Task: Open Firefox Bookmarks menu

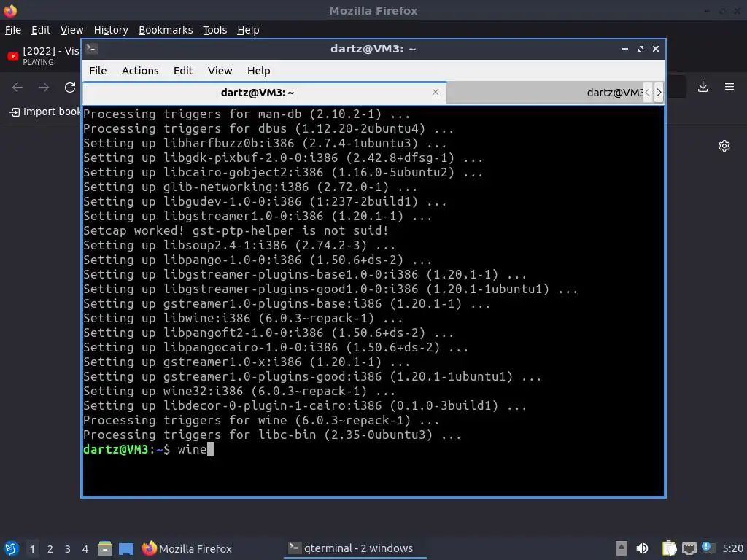Action: [x=166, y=30]
